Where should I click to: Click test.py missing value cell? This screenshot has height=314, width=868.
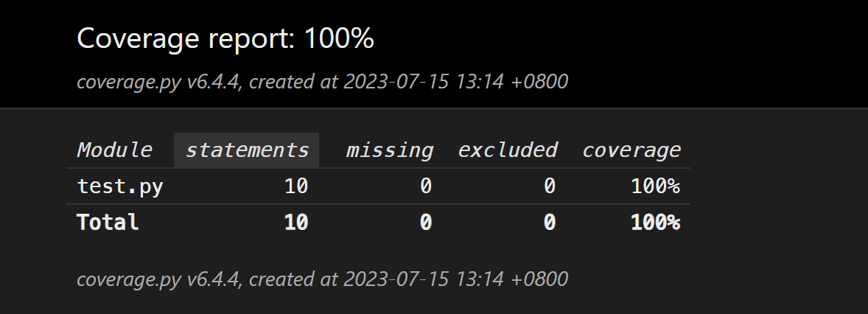click(425, 186)
